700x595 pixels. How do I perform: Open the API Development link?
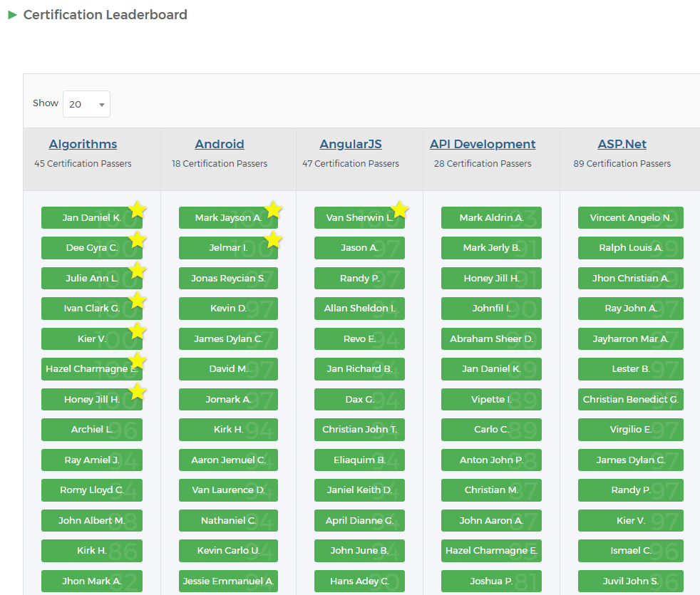483,144
